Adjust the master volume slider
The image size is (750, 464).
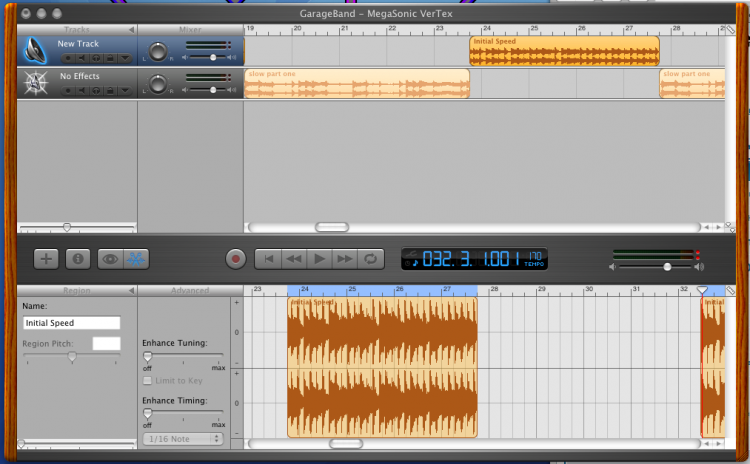click(x=667, y=267)
